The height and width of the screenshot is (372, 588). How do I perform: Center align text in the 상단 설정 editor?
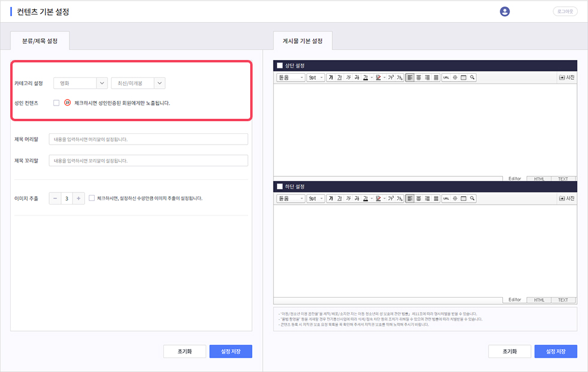click(x=419, y=77)
